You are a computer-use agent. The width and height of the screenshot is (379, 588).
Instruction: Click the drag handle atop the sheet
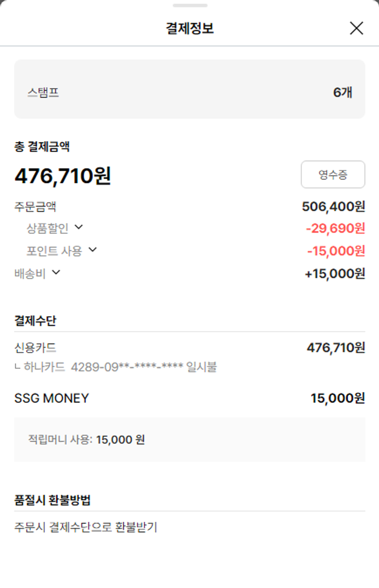click(189, 6)
